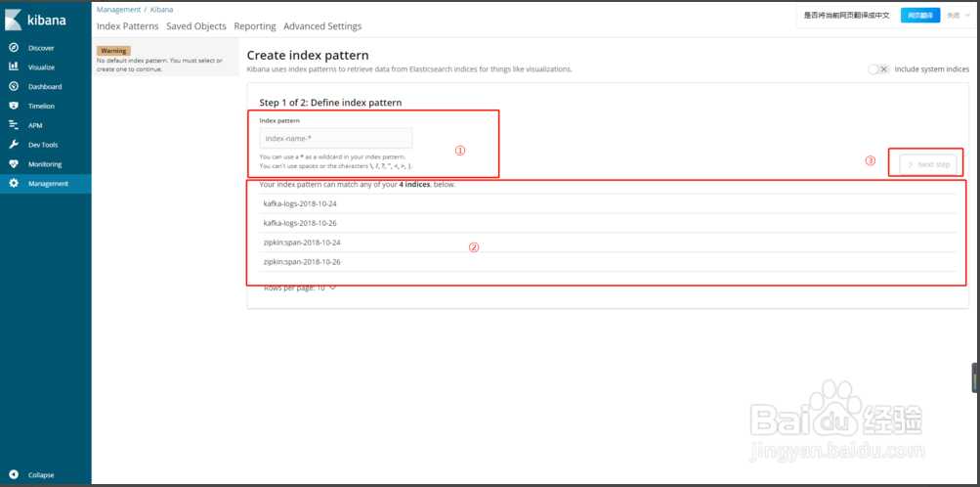Click the Create index pattern heading
980x487 pixels.
coord(308,55)
